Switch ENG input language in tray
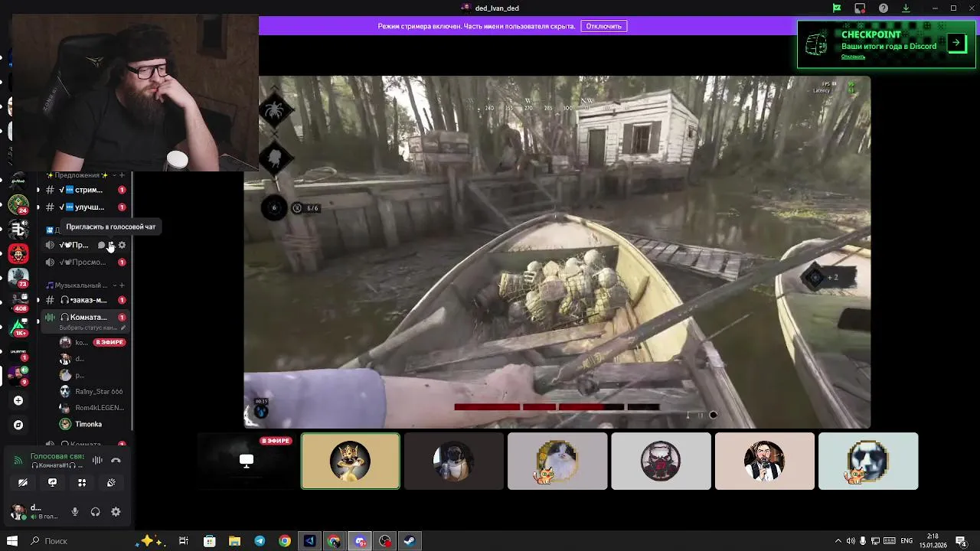 pyautogui.click(x=906, y=541)
